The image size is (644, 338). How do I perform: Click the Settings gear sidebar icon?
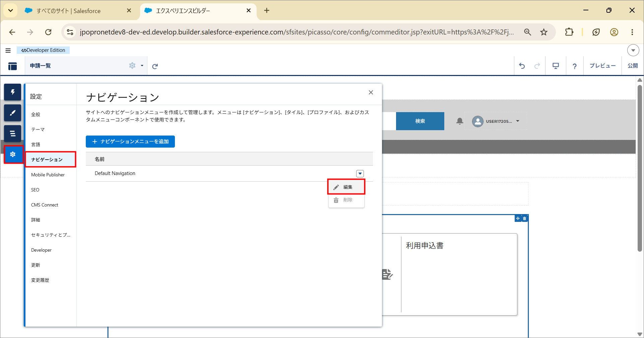coord(13,154)
